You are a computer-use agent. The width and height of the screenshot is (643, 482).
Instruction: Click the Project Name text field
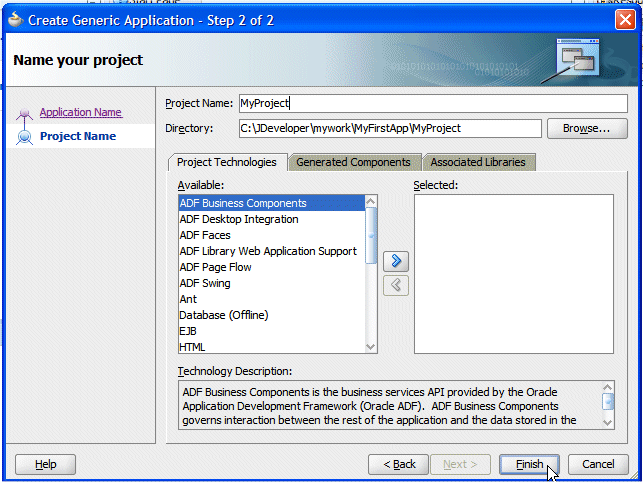tap(433, 103)
